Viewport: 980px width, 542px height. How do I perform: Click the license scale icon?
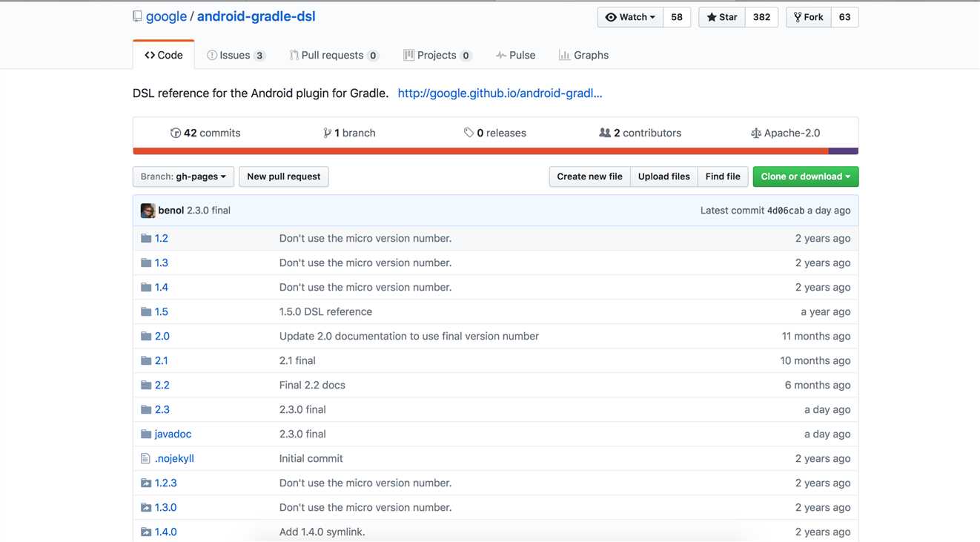click(x=755, y=133)
